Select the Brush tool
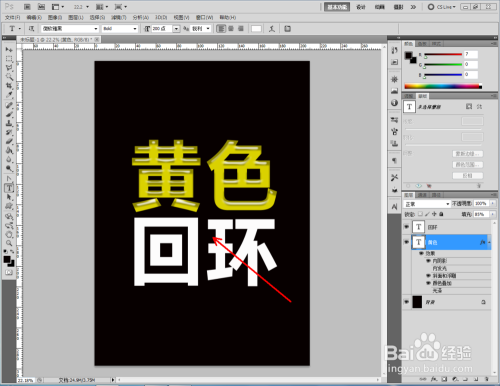 tap(9, 115)
